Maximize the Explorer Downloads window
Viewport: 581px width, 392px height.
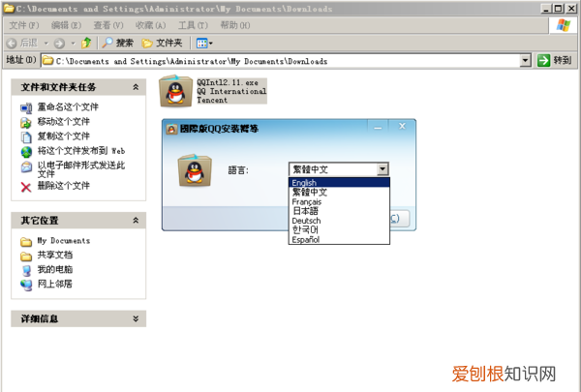click(x=558, y=8)
